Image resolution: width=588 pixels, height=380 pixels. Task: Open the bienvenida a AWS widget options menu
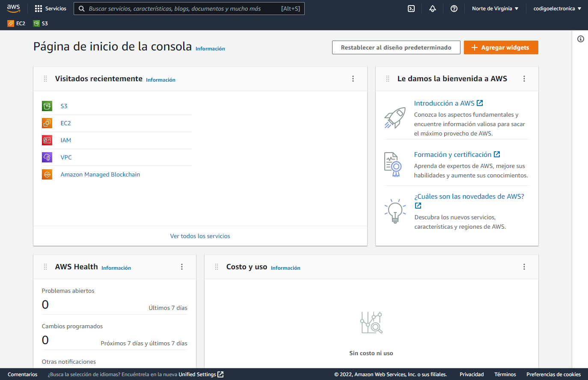coord(524,79)
